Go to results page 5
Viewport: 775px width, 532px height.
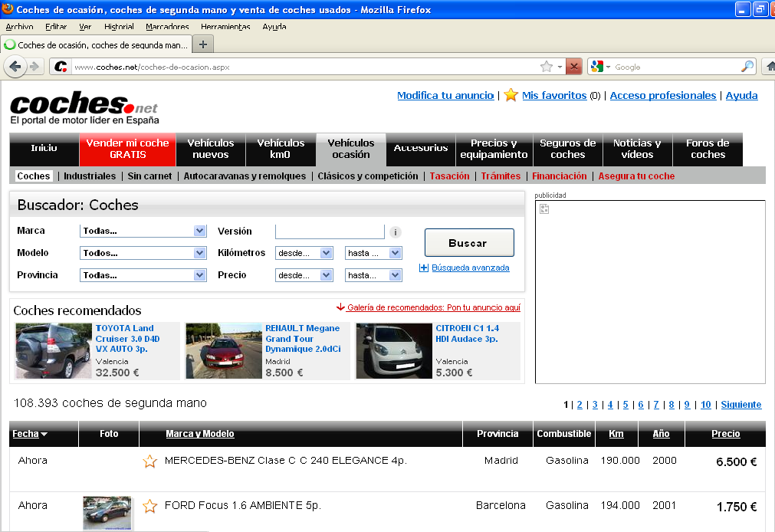coord(626,405)
